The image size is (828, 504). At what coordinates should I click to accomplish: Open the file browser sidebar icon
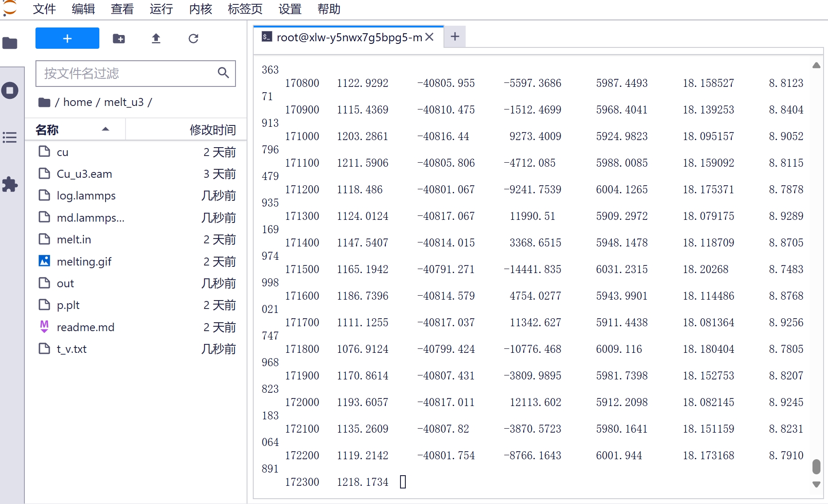coord(10,43)
